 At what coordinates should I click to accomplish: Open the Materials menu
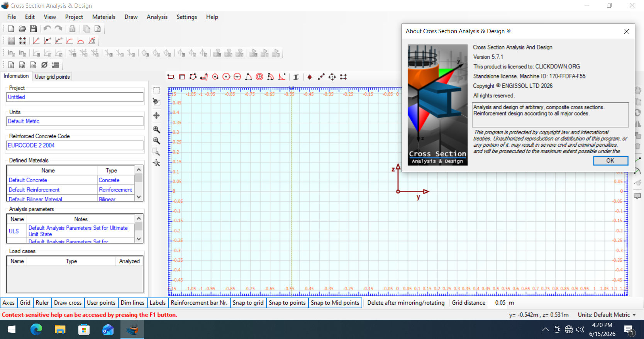103,17
